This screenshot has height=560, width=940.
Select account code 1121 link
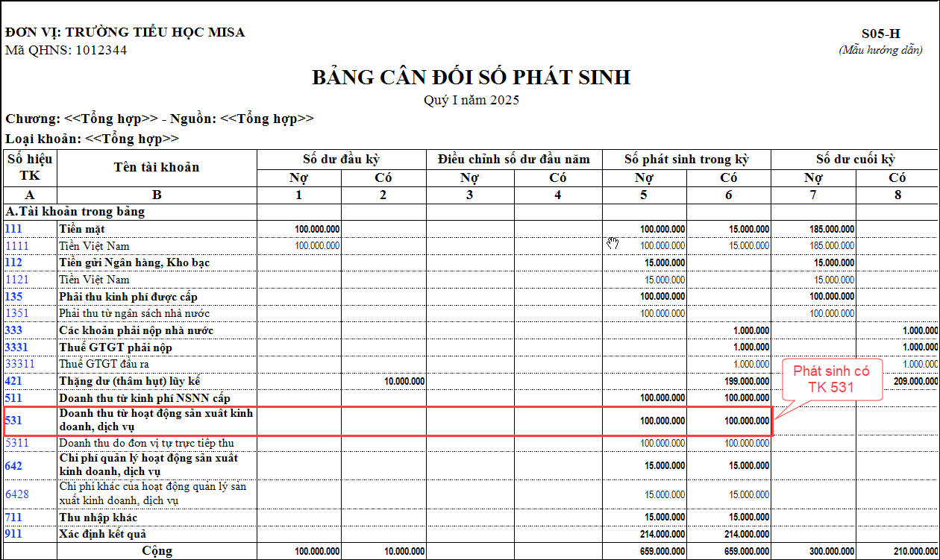16,280
